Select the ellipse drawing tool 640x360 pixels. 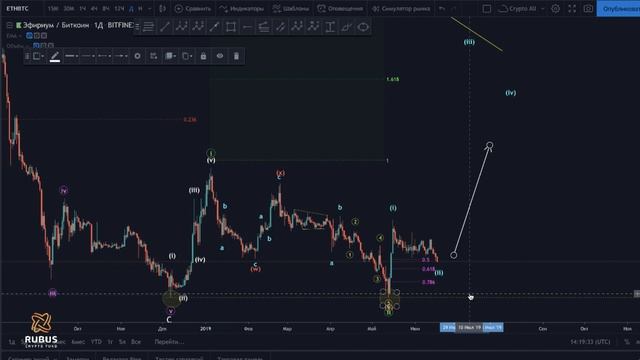(x=363, y=27)
